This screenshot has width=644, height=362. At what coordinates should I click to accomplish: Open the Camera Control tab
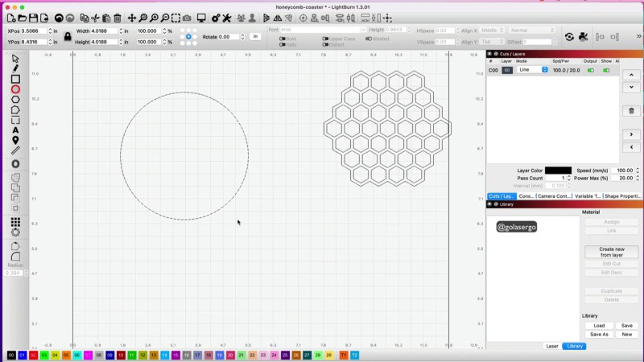coord(555,196)
